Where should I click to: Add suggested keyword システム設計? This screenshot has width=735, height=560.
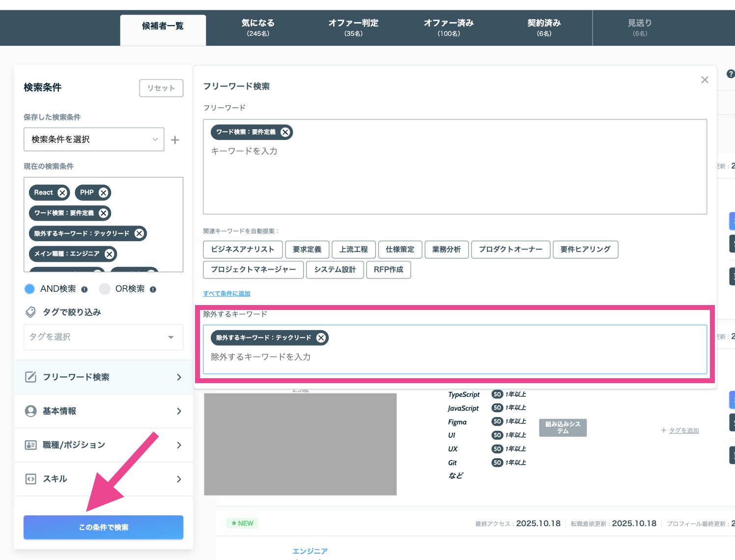[335, 270]
